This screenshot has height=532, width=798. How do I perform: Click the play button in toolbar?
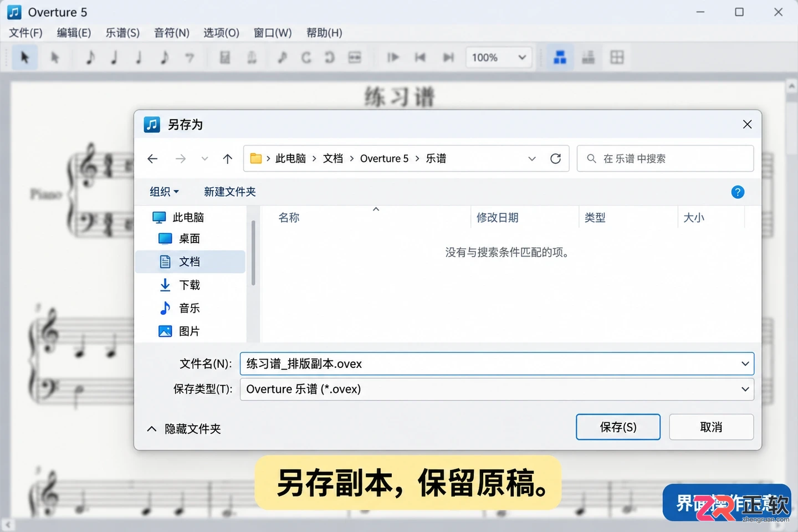point(393,57)
